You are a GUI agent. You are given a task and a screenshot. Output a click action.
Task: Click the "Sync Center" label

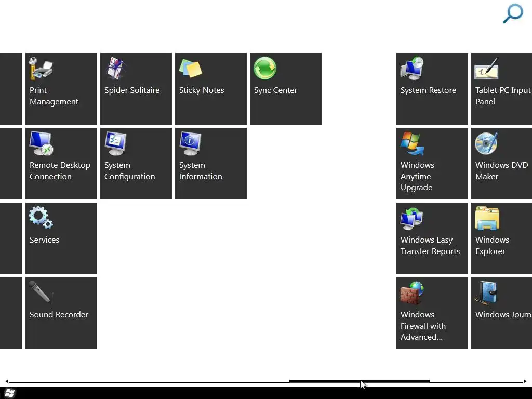tap(275, 90)
